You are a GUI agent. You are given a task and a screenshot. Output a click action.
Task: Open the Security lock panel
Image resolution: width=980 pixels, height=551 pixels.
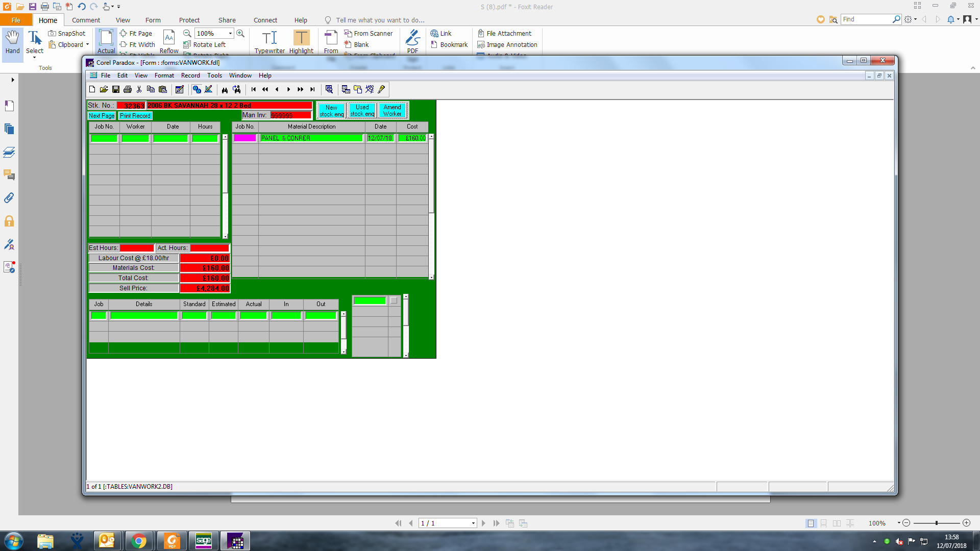(9, 221)
